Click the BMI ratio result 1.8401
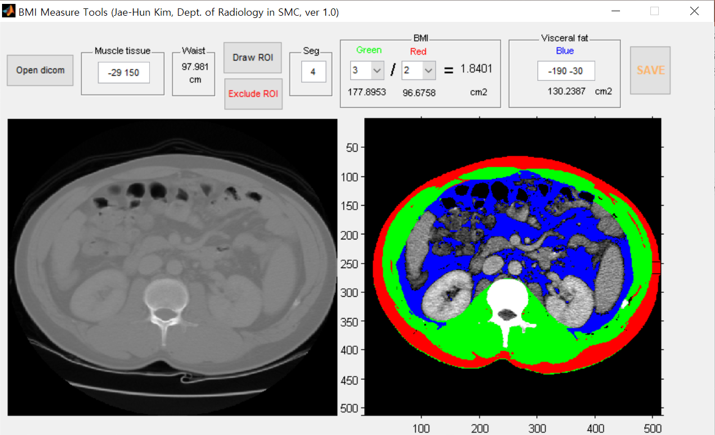 tap(477, 69)
